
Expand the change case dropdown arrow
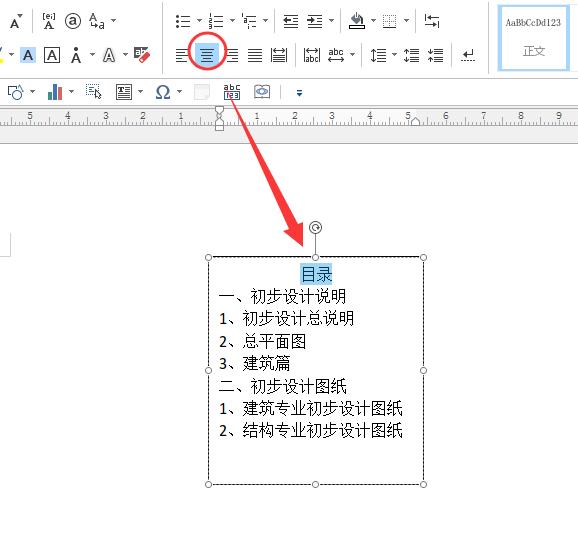point(114,20)
